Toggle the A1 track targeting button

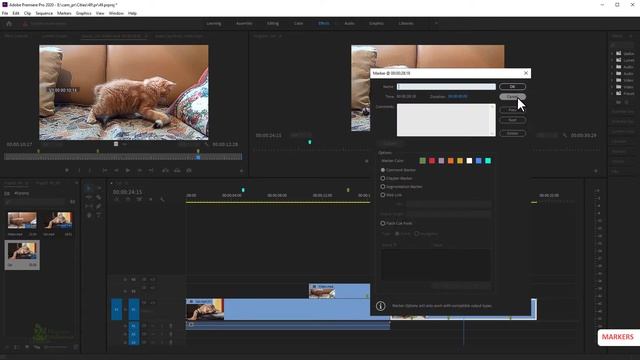pyautogui.click(x=133, y=326)
